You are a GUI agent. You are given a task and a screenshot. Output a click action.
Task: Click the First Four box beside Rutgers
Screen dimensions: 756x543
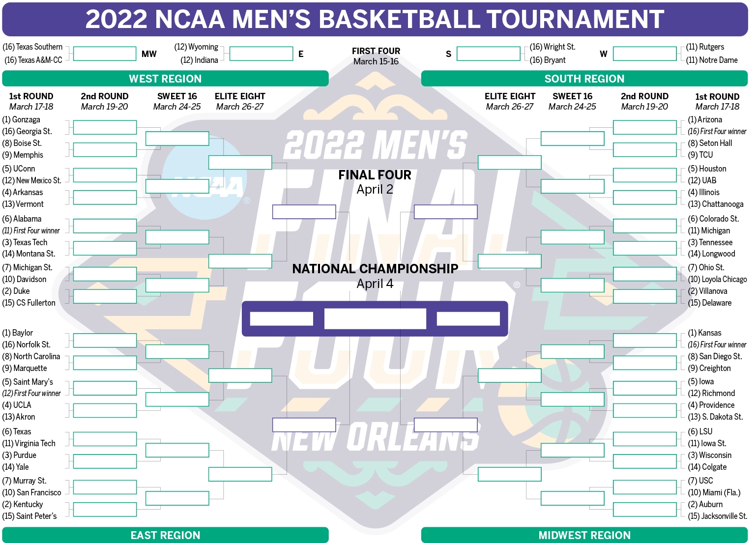coord(644,54)
